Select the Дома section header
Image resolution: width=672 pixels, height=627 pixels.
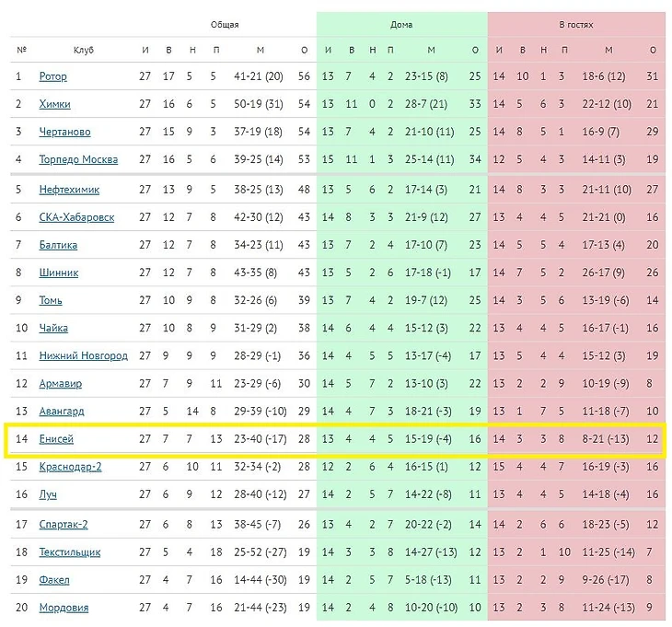click(401, 25)
